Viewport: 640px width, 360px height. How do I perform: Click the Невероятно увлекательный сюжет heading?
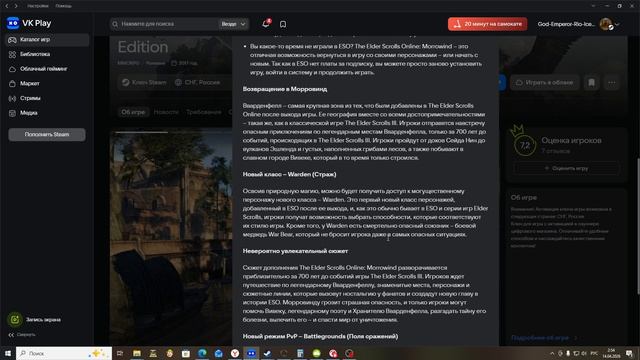pos(295,251)
